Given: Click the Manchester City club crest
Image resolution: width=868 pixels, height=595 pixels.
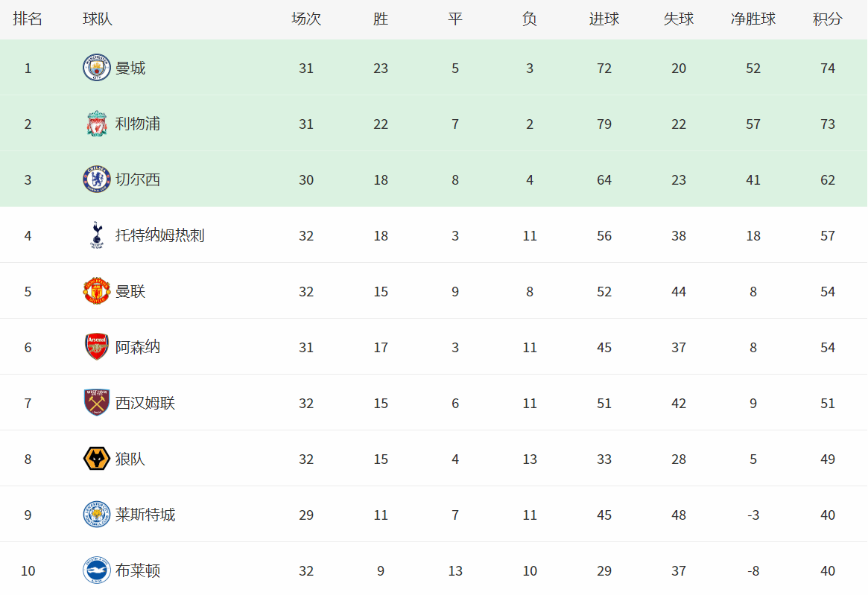Looking at the screenshot, I should pyautogui.click(x=96, y=68).
